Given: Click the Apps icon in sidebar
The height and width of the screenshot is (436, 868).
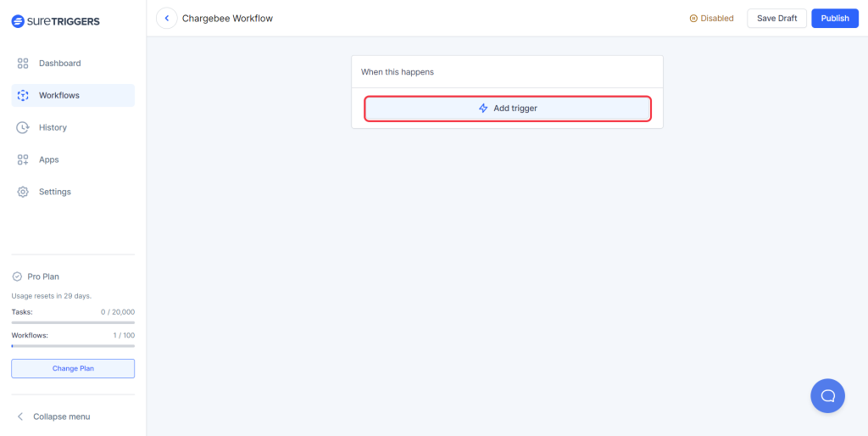Looking at the screenshot, I should click(23, 160).
